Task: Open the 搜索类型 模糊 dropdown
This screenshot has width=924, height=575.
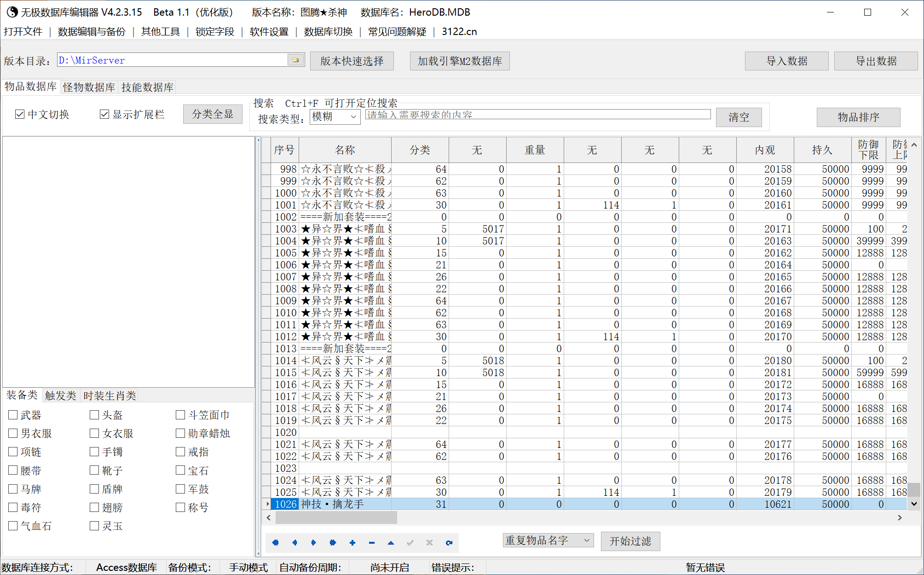Action: [x=335, y=116]
